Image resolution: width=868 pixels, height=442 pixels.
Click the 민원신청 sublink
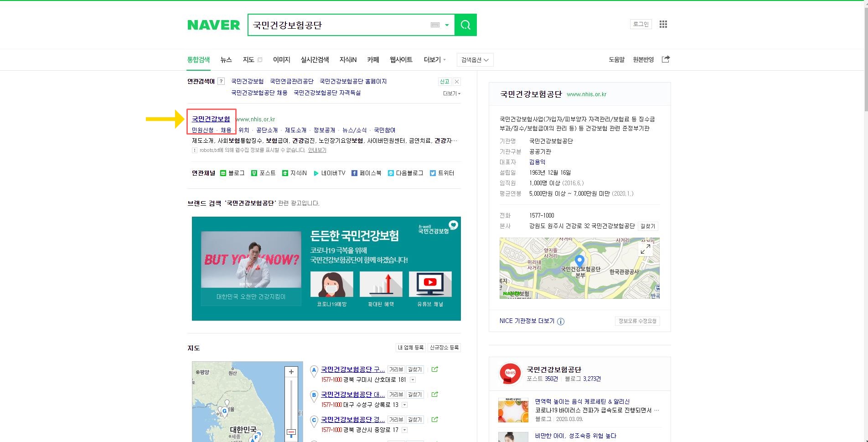[x=202, y=130]
